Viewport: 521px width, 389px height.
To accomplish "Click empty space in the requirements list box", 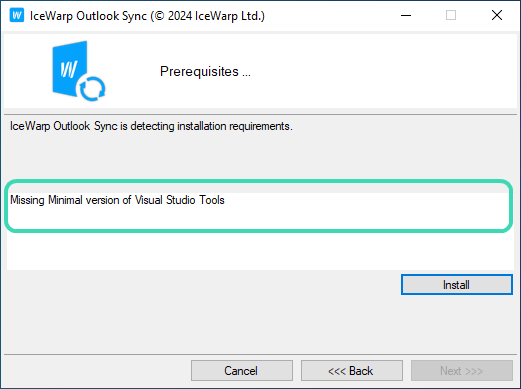I will tap(260, 250).
